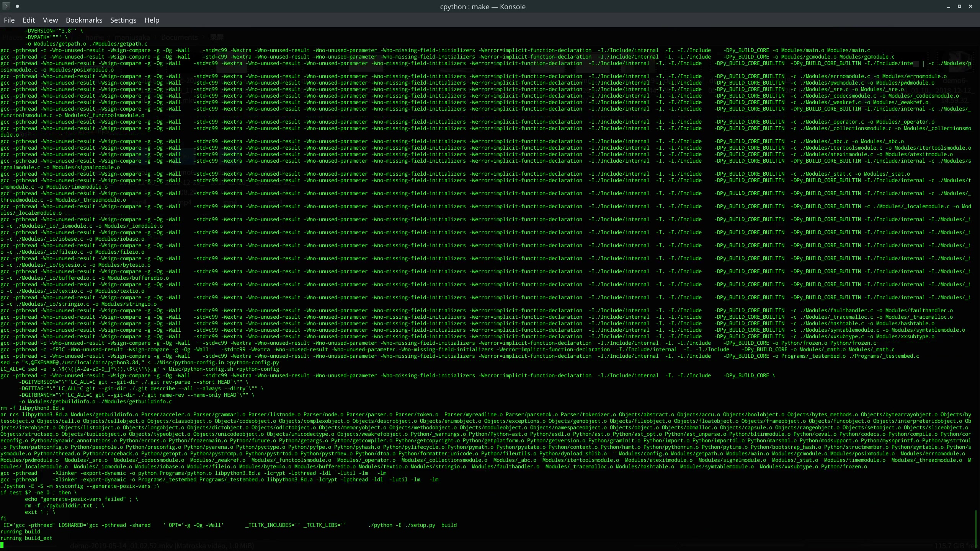Click the '-DVERSION' line at top of terminal
Image resolution: width=980 pixels, height=551 pixels.
point(54,31)
